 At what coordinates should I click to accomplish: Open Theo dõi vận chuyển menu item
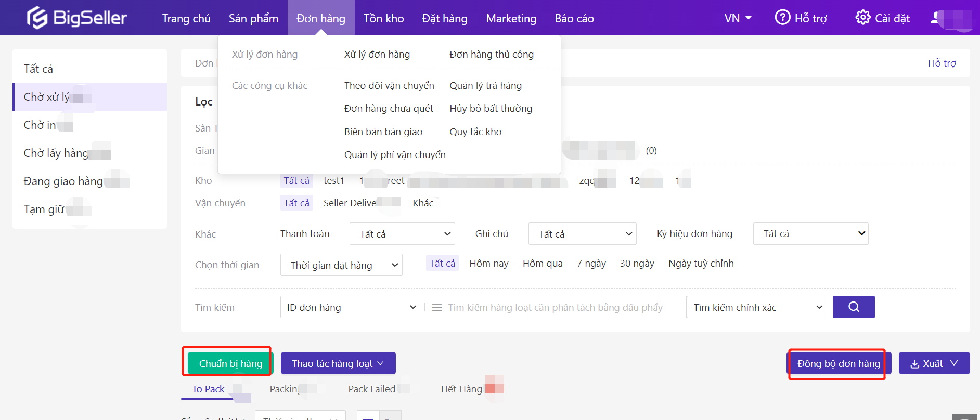click(389, 86)
